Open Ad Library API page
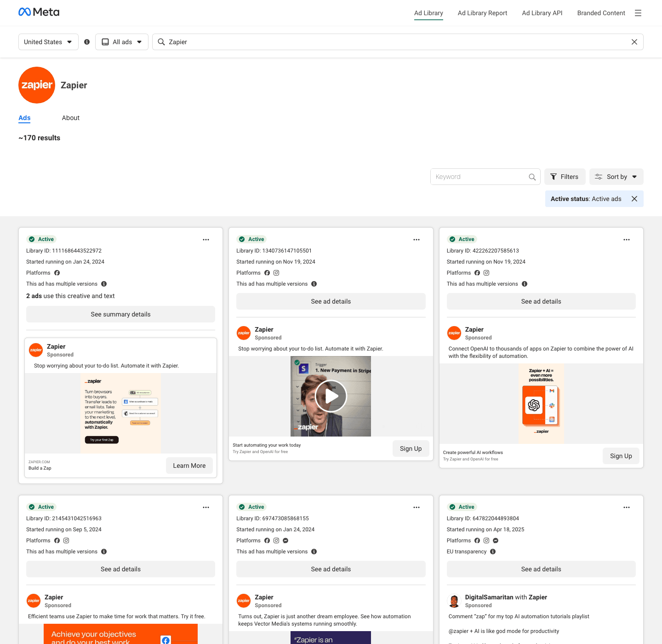 click(542, 13)
